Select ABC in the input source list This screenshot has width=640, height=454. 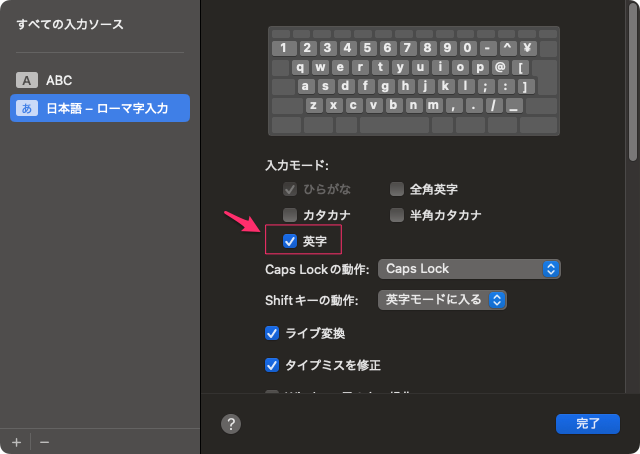coord(60,80)
